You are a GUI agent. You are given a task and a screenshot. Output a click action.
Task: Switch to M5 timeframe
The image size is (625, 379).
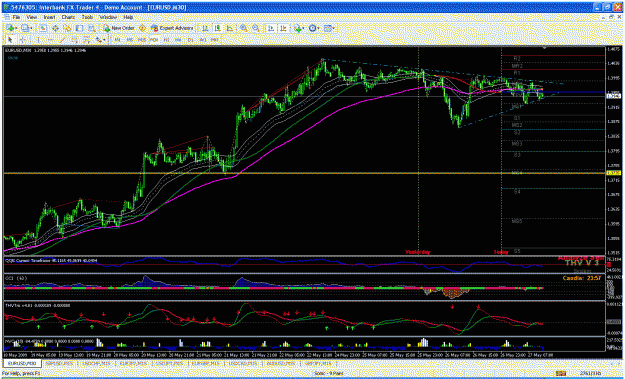pyautogui.click(x=130, y=40)
